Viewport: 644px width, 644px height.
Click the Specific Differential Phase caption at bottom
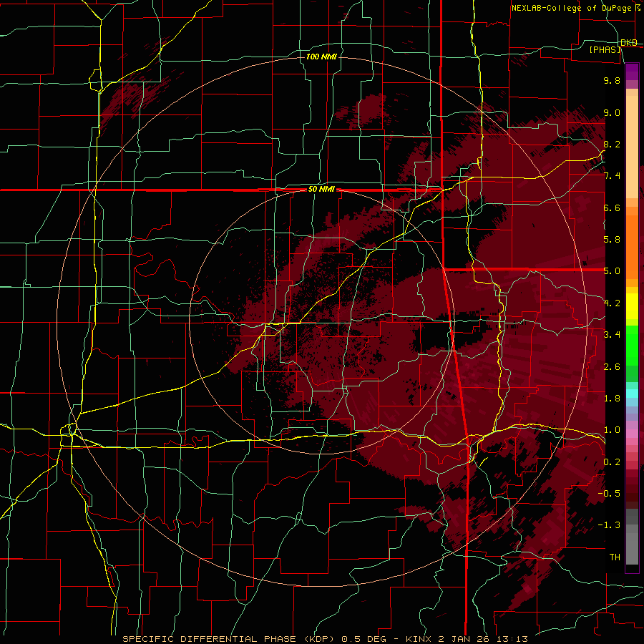(325, 639)
